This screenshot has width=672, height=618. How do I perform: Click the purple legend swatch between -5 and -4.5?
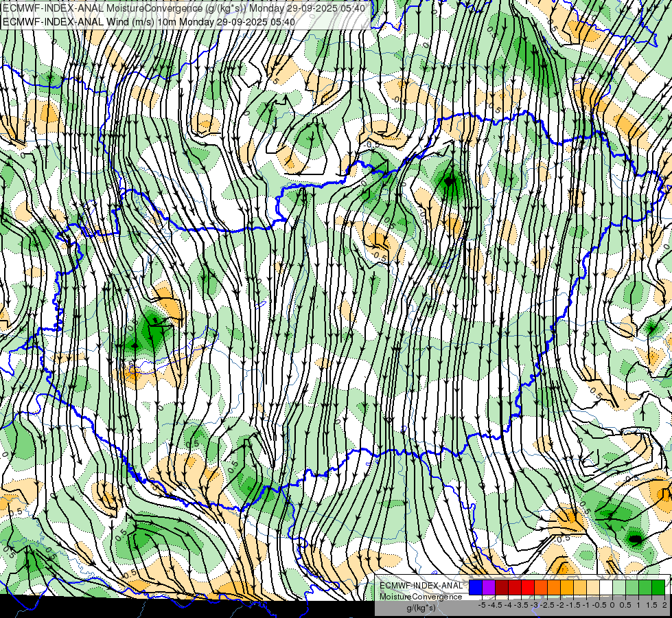pyautogui.click(x=489, y=588)
